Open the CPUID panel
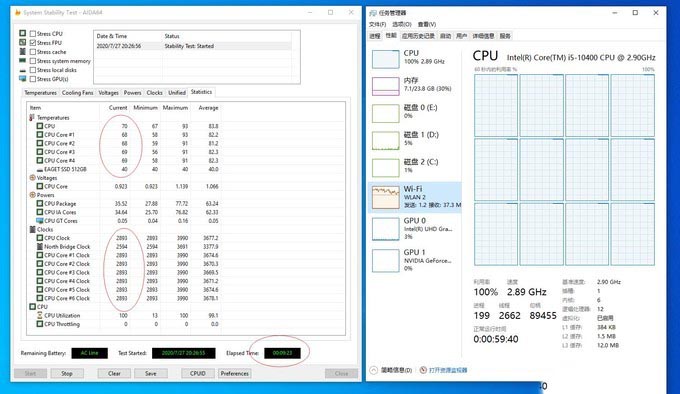This screenshot has height=394, width=680. [x=198, y=373]
